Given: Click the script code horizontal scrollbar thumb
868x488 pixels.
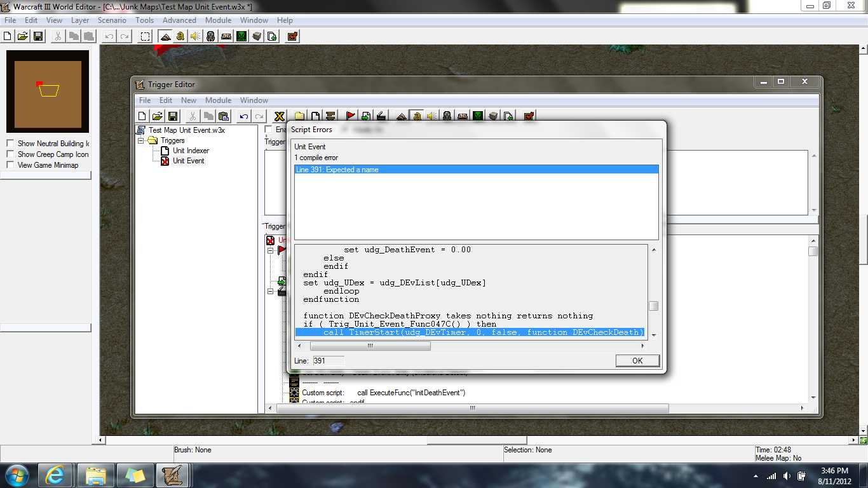Looking at the screenshot, I should pyautogui.click(x=370, y=346).
